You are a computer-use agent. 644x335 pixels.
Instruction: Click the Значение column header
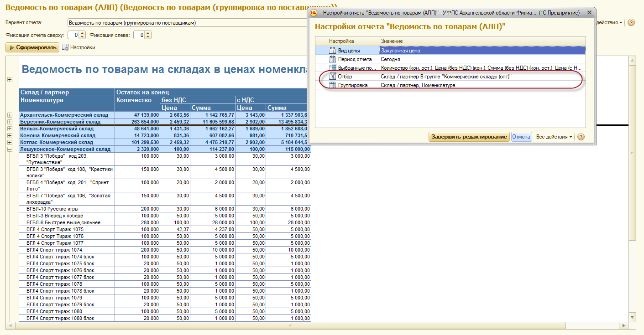click(482, 41)
